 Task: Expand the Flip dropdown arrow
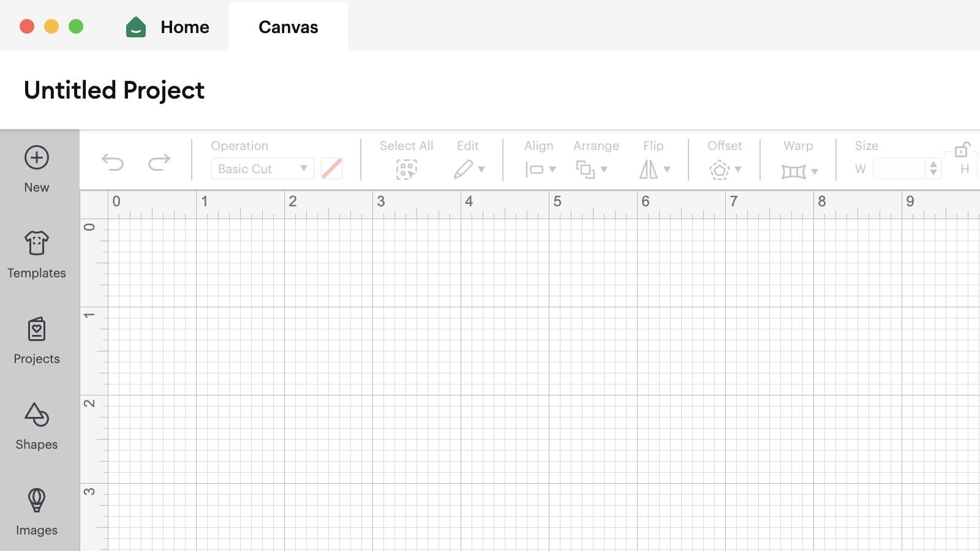click(667, 170)
